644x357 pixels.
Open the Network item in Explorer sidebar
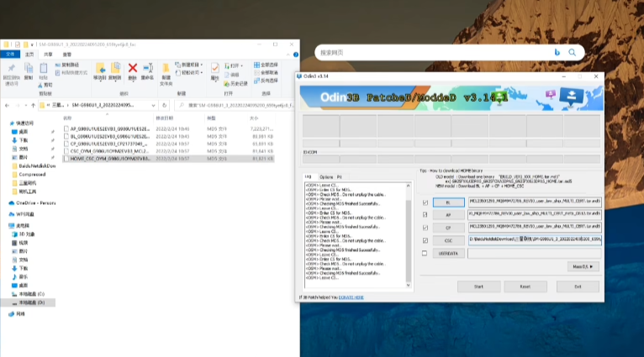coord(17,314)
